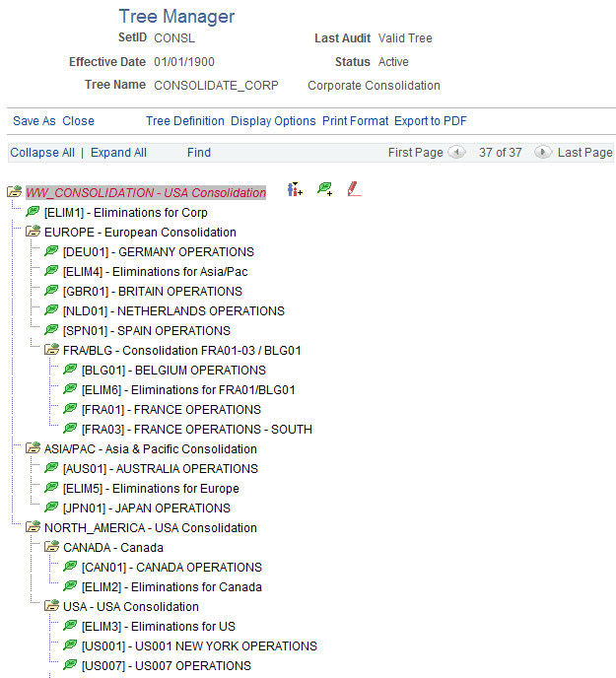The image size is (616, 678).
Task: Select [AUS01] - AUSTRALIA OPERATIONS row text
Action: 161,469
